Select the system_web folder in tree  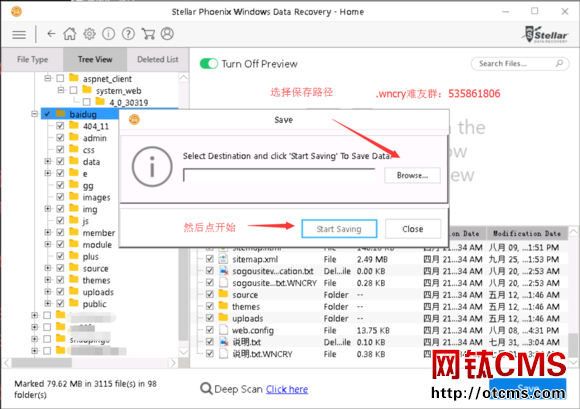(x=119, y=90)
